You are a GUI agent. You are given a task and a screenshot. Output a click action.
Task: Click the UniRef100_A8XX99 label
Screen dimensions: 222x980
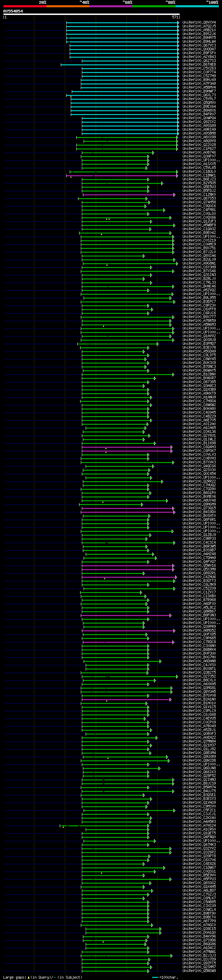199,137
